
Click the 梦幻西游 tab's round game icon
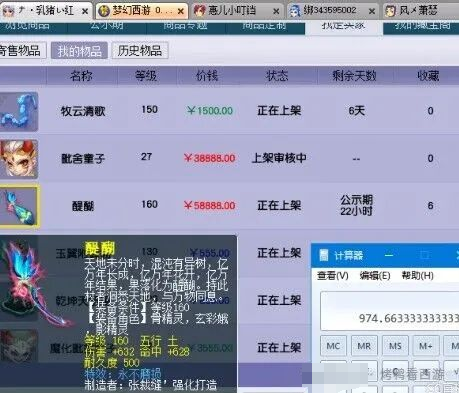pos(104,11)
